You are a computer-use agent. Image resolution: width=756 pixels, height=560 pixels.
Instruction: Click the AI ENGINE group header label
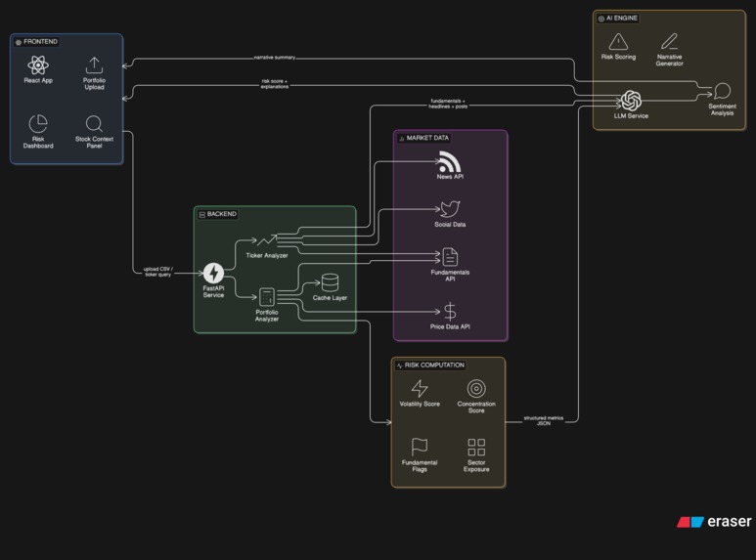618,19
